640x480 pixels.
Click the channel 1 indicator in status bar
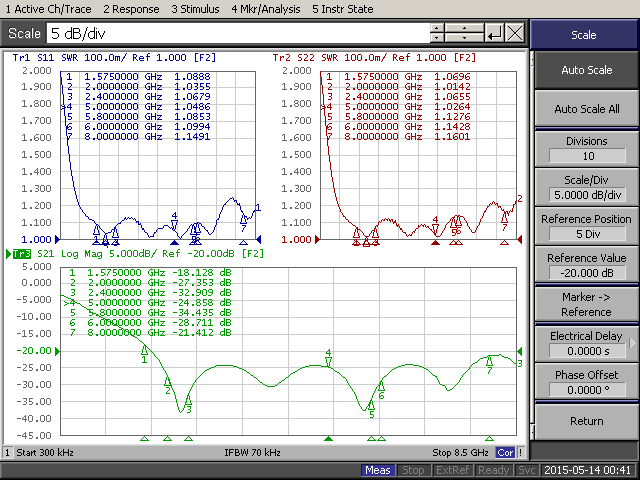(7, 453)
